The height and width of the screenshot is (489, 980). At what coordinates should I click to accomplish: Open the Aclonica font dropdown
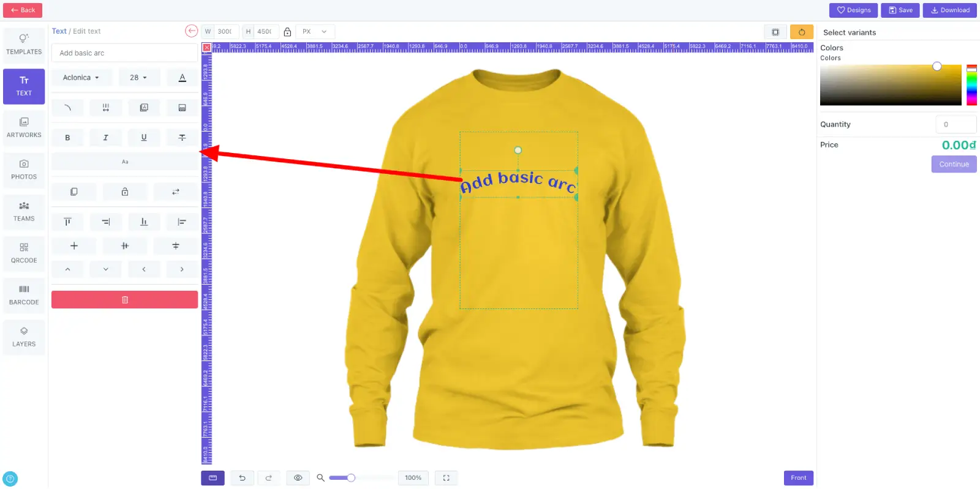pyautogui.click(x=81, y=78)
